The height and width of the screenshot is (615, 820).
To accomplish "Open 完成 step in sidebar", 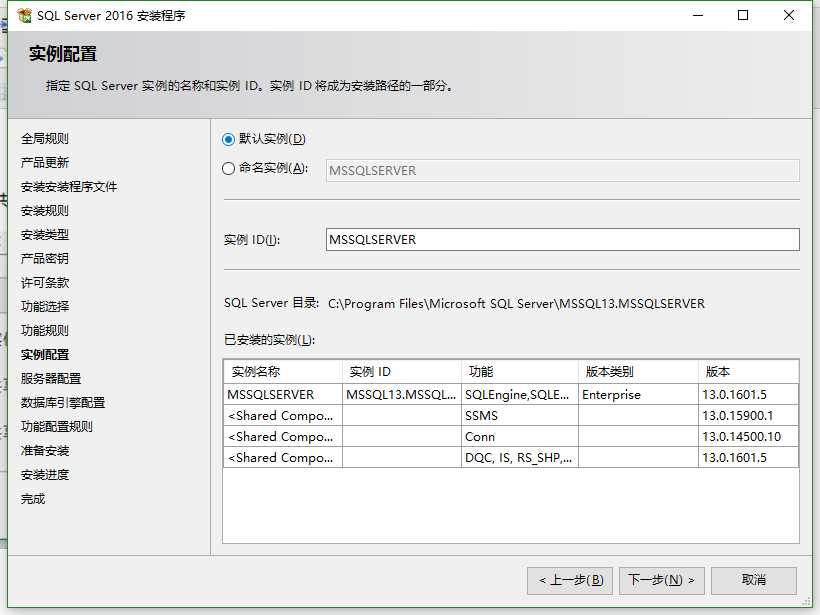I will [33, 499].
